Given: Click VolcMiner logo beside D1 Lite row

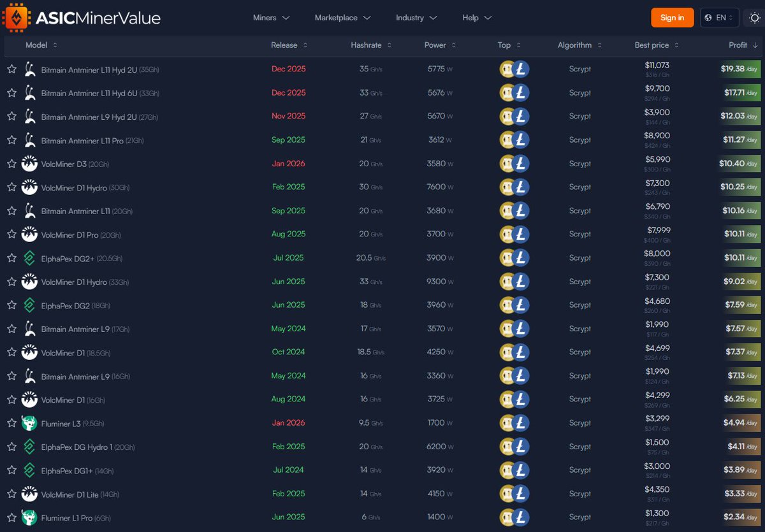Looking at the screenshot, I should [29, 494].
